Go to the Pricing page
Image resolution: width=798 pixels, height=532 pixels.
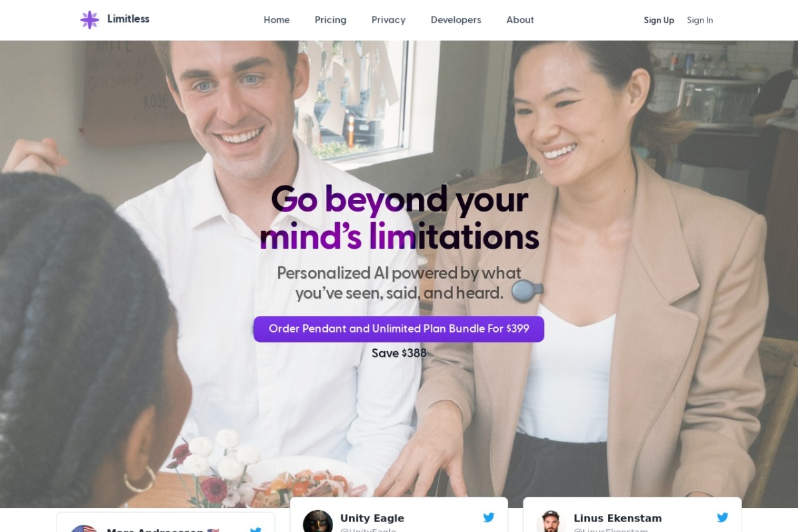point(331,20)
